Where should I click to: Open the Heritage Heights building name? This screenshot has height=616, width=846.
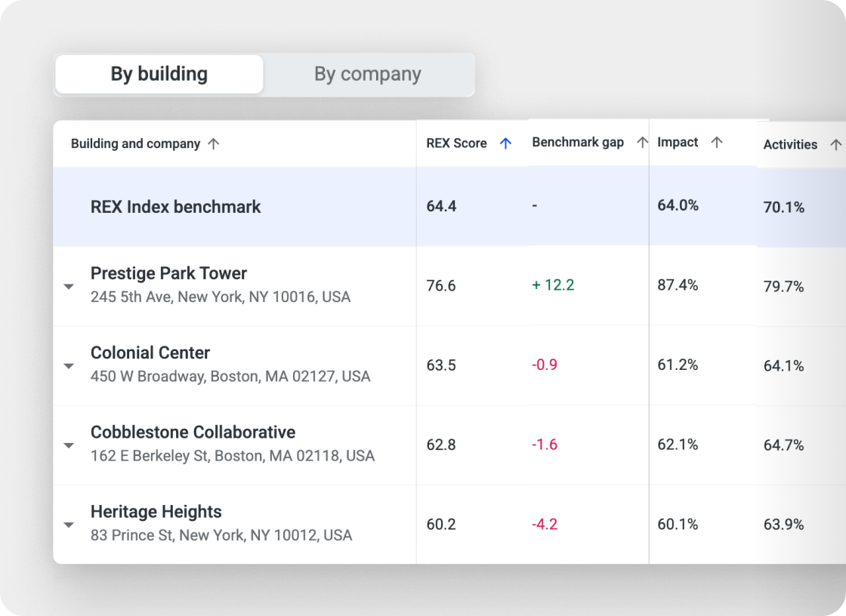click(156, 512)
